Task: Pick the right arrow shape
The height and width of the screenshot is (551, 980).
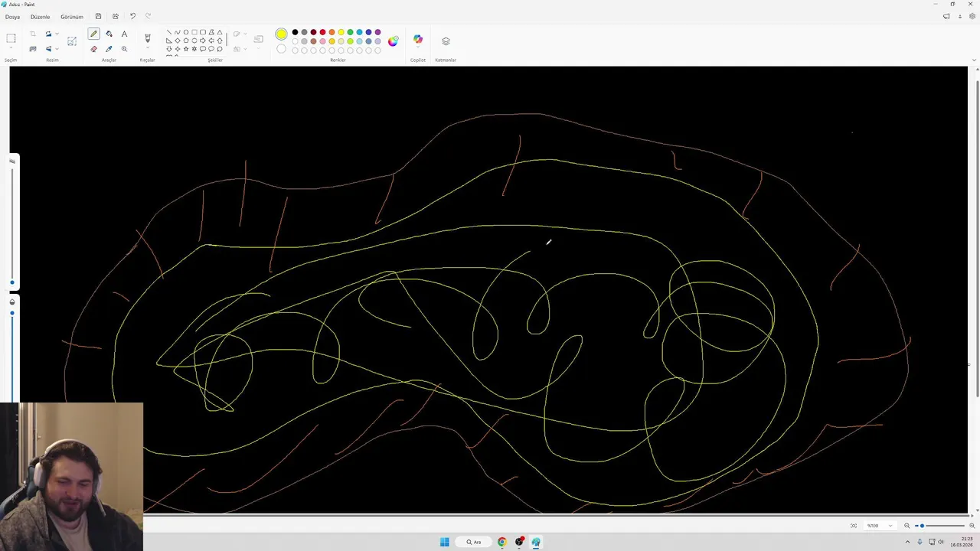Action: (x=203, y=41)
